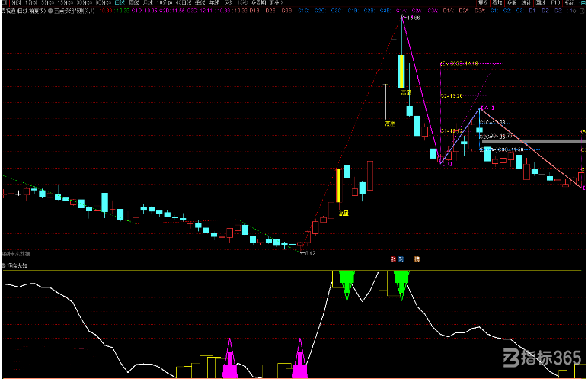This screenshot has width=588, height=379.
Task: Click the C1=12.12 target label
Action: 452,130
